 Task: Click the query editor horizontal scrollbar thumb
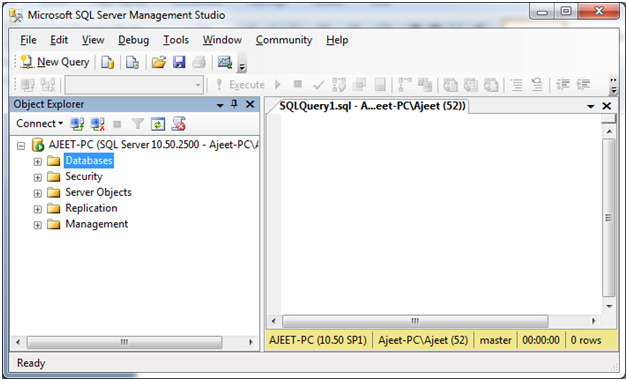(415, 321)
